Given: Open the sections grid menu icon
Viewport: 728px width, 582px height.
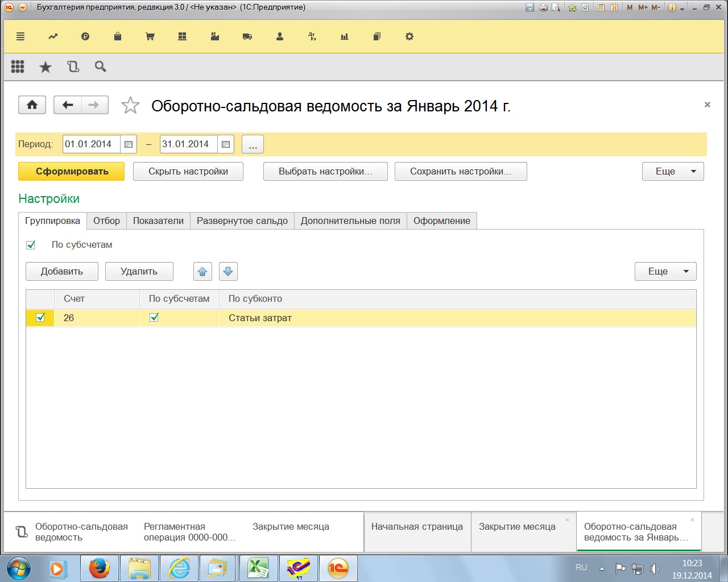Looking at the screenshot, I should 18,67.
